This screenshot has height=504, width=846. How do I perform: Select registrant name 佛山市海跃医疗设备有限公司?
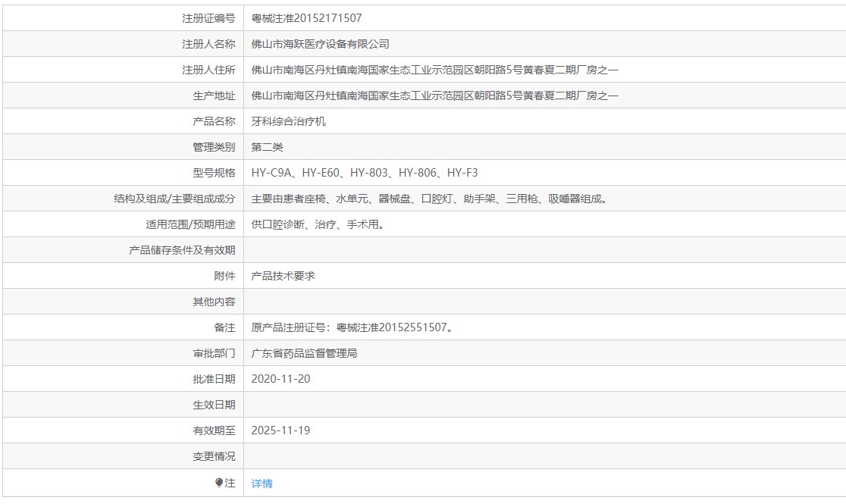pyautogui.click(x=321, y=44)
